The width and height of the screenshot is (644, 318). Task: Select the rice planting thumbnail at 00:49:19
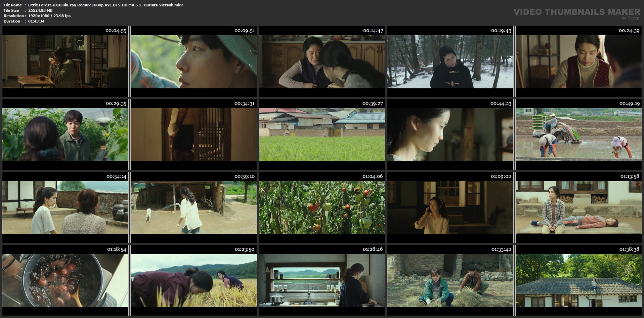(578, 134)
